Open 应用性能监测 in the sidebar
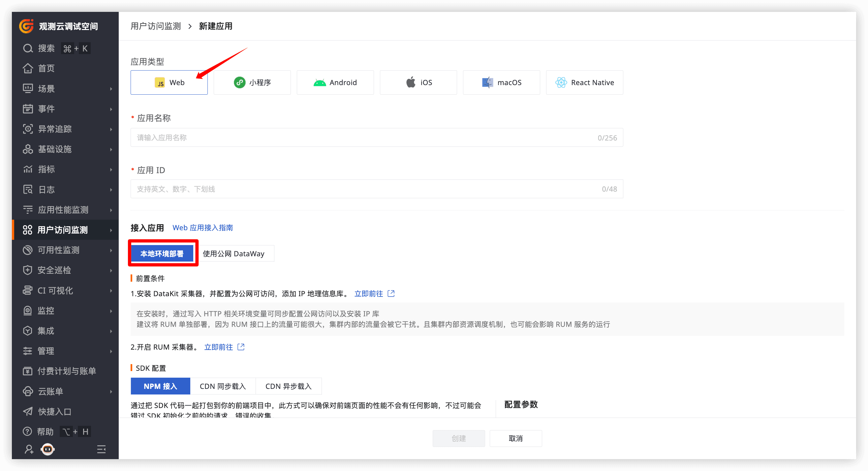 tap(63, 209)
